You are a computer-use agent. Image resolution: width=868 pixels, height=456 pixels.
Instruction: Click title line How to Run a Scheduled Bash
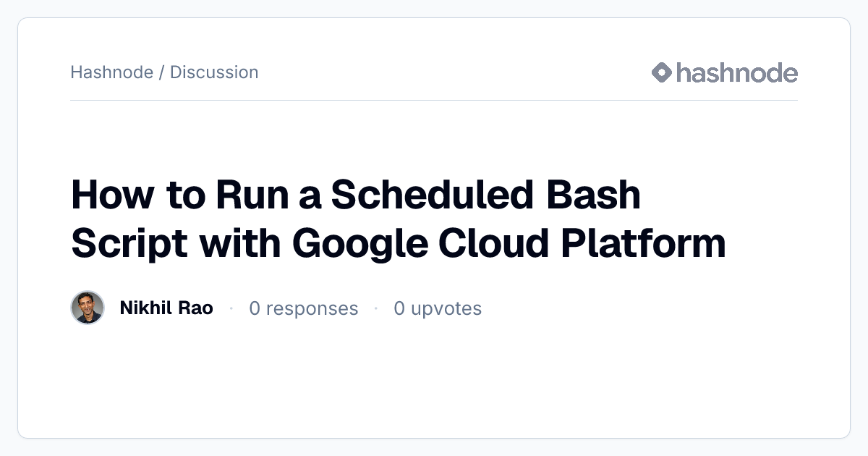(x=356, y=195)
